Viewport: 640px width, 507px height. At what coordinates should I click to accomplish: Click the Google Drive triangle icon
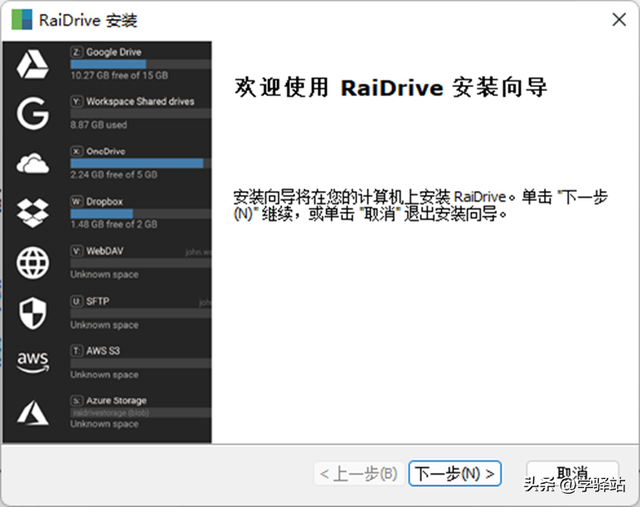pyautogui.click(x=33, y=64)
